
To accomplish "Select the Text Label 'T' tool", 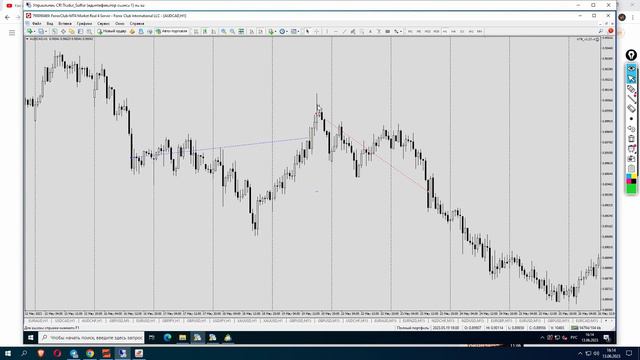I will (379, 31).
